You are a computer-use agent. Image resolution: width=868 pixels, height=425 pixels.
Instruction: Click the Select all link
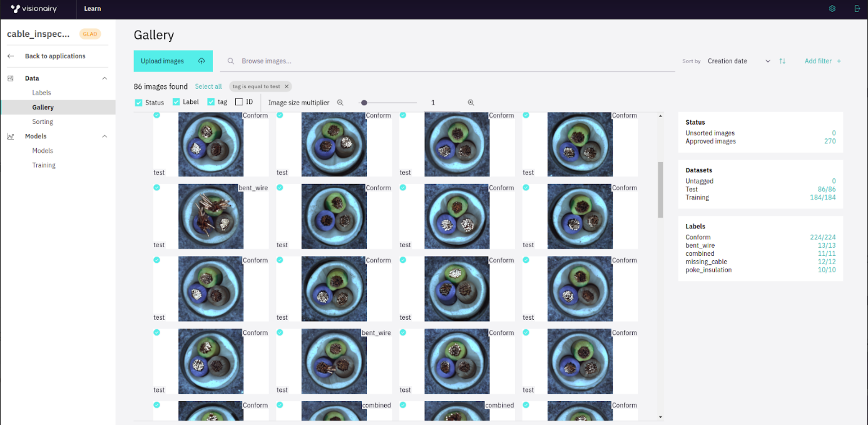[208, 86]
